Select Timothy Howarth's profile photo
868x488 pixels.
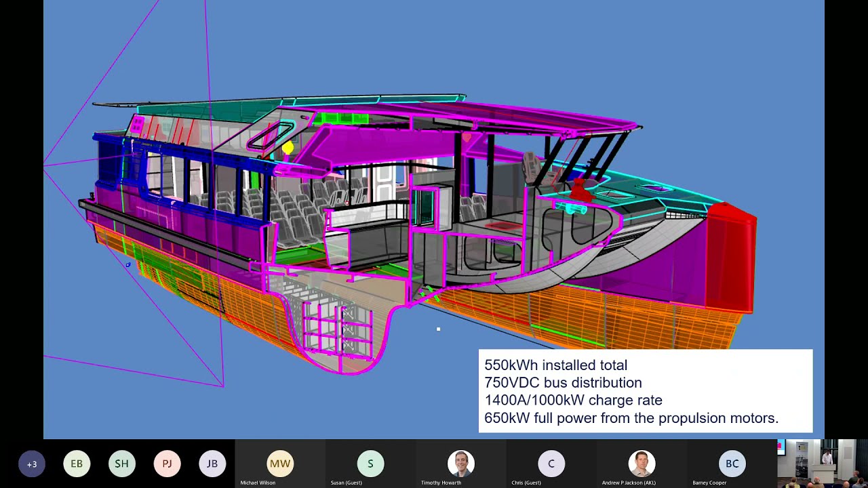pyautogui.click(x=461, y=464)
